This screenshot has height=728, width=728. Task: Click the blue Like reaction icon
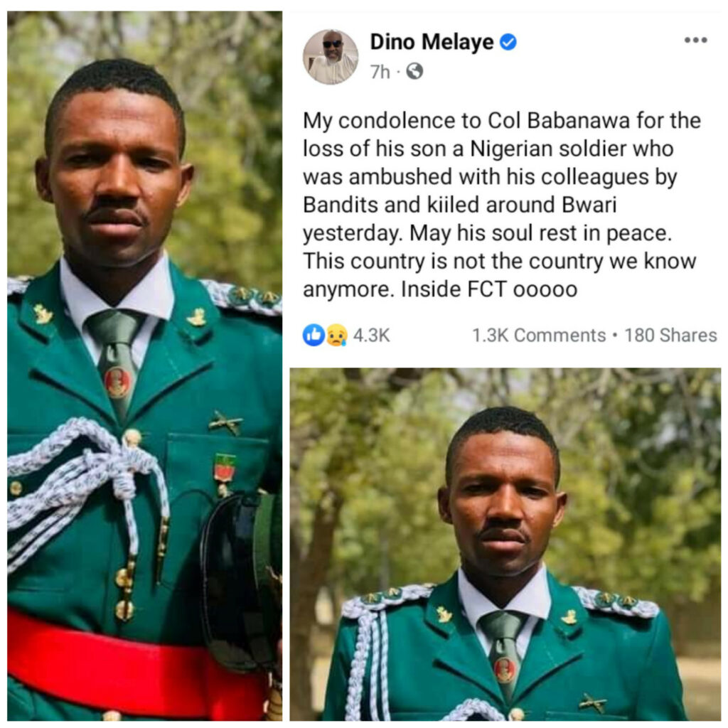click(313, 335)
